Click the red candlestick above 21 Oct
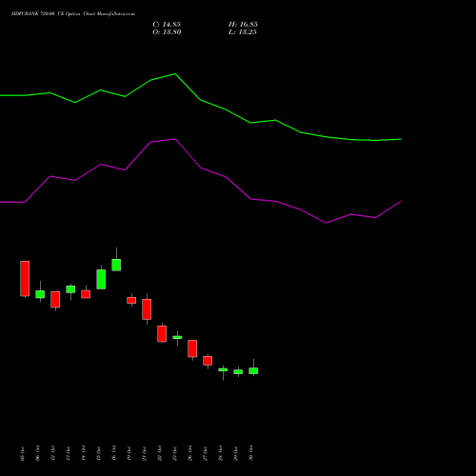Image resolution: width=476 pixels, height=476 pixels. (147, 309)
